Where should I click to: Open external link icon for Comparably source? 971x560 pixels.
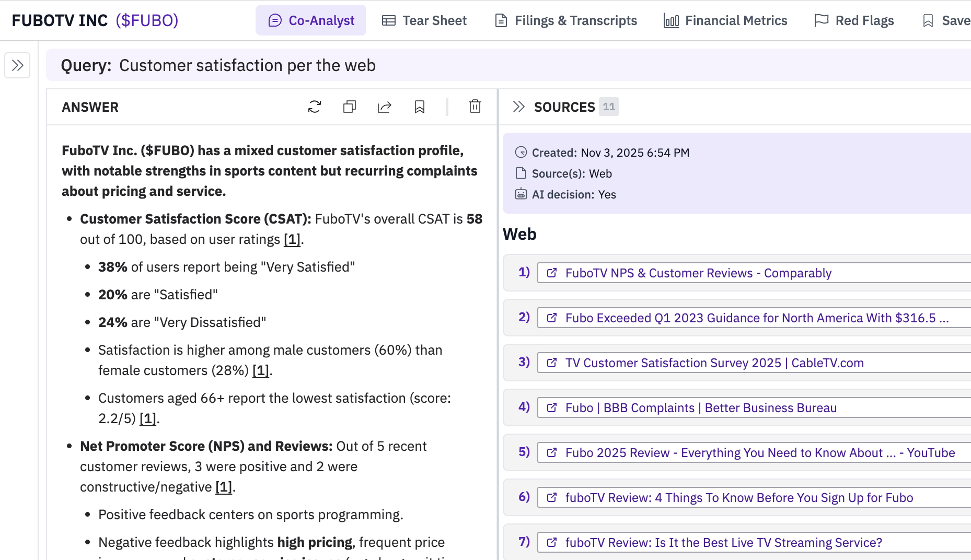click(x=551, y=273)
